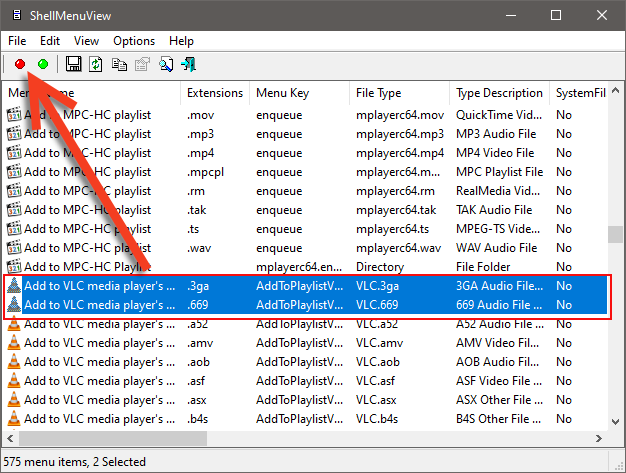Click the .rm extension cell

196,191
